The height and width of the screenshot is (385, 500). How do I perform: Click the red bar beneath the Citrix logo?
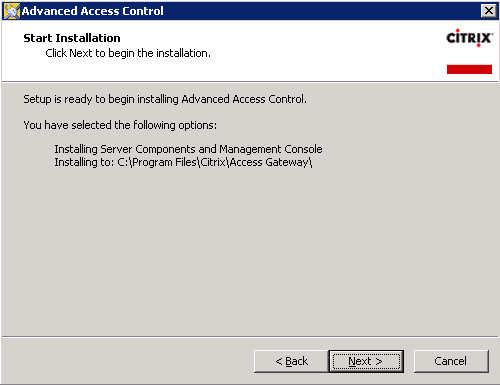click(469, 69)
